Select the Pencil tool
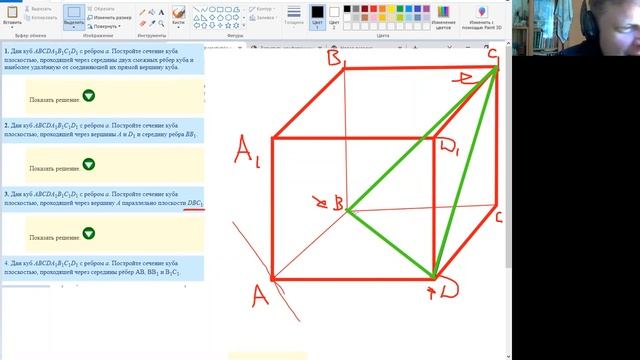Image resolution: width=640 pixels, height=360 pixels. click(142, 13)
